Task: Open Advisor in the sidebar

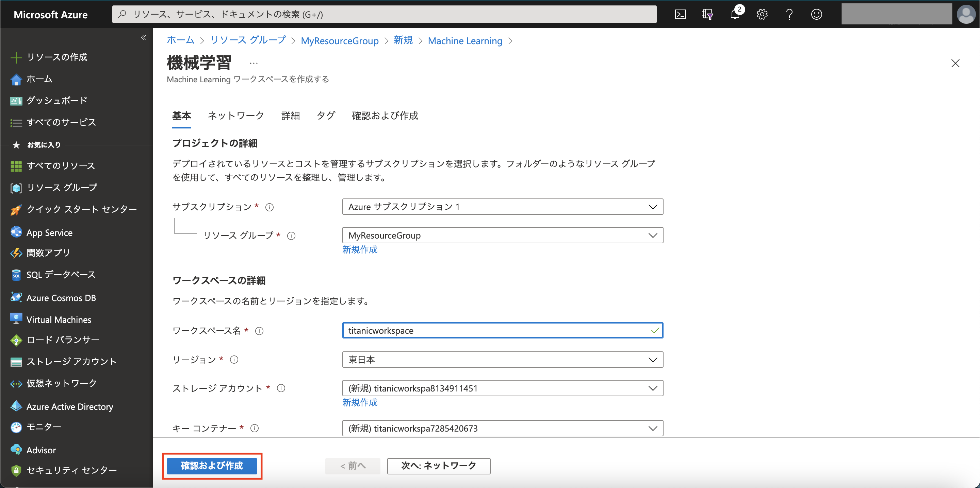Action: point(40,450)
